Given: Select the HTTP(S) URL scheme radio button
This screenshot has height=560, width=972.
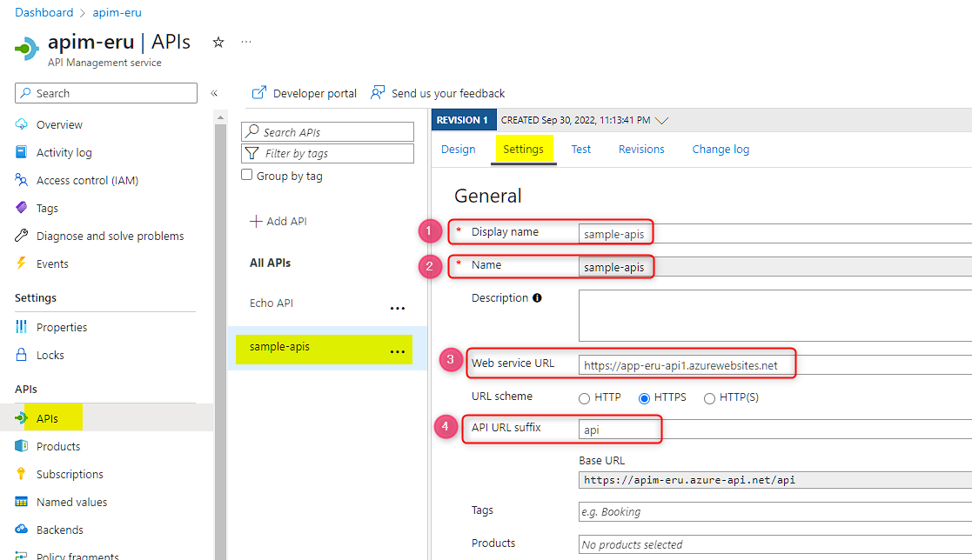Looking at the screenshot, I should point(709,398).
